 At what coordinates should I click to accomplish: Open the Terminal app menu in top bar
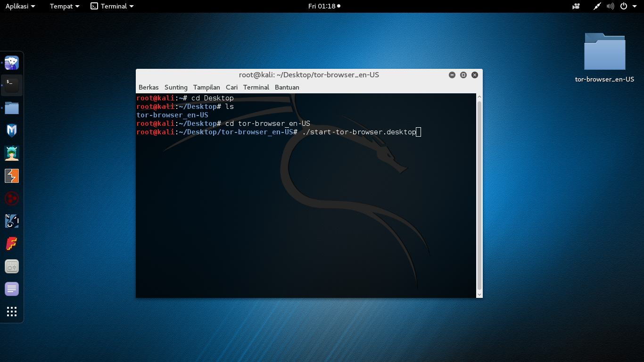pyautogui.click(x=112, y=6)
